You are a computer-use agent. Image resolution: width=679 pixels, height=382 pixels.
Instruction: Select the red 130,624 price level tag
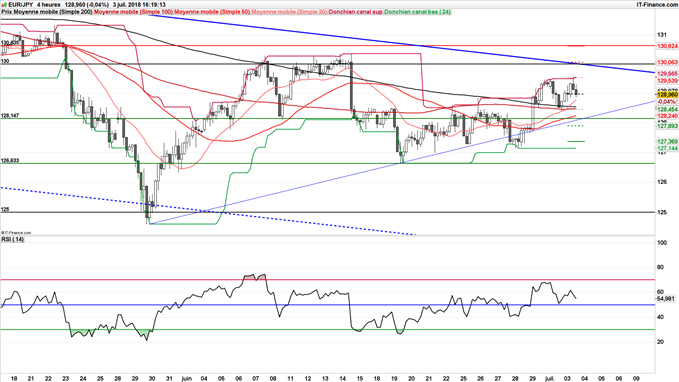click(667, 46)
